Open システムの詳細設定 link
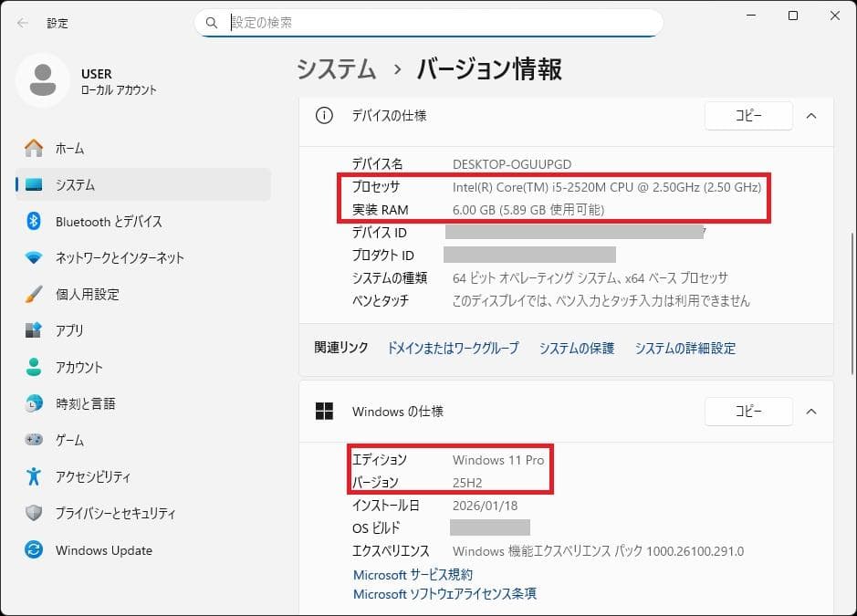Viewport: 857px width, 616px height. (x=685, y=349)
